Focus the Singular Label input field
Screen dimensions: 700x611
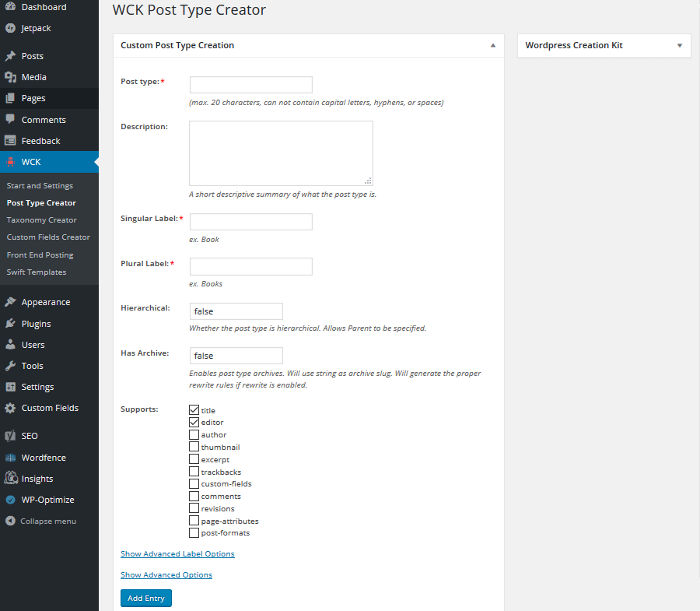point(251,222)
